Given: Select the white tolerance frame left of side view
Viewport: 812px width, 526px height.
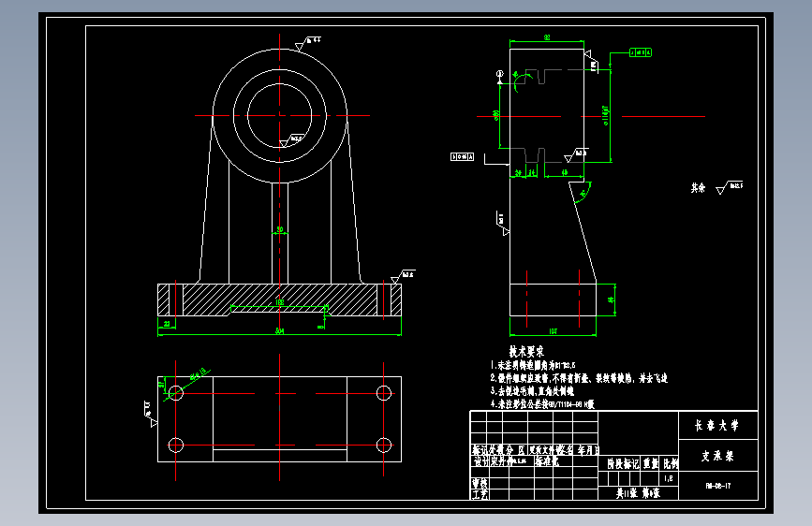Looking at the screenshot, I should [x=462, y=156].
